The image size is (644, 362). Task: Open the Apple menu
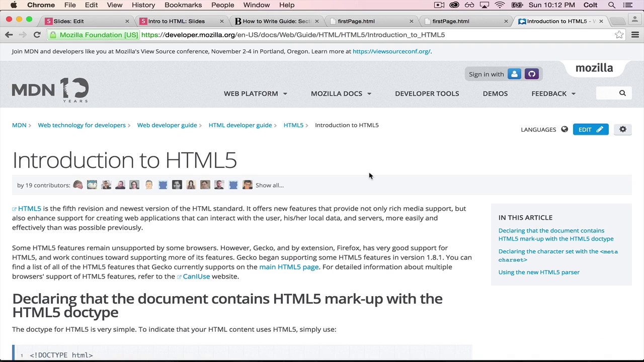coord(14,5)
